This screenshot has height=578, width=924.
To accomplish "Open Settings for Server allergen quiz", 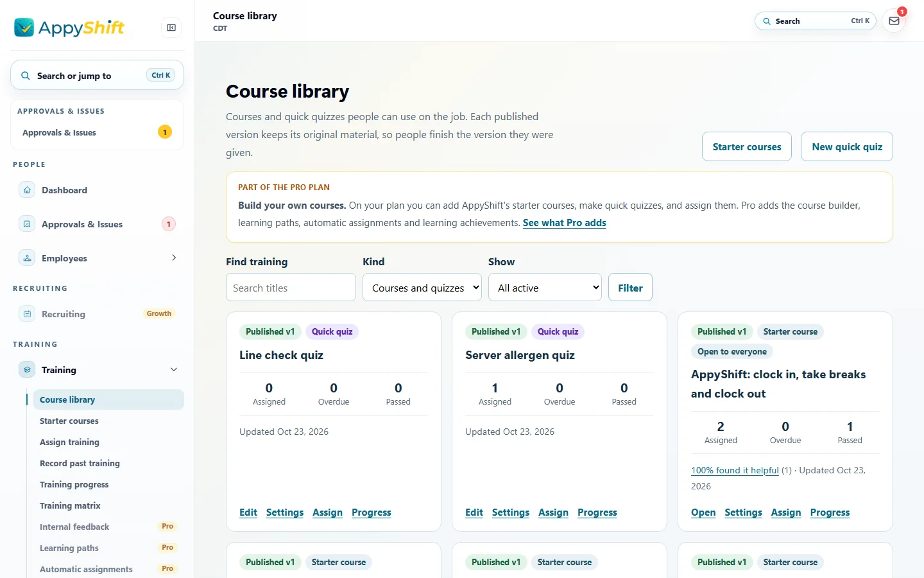I will 511,512.
